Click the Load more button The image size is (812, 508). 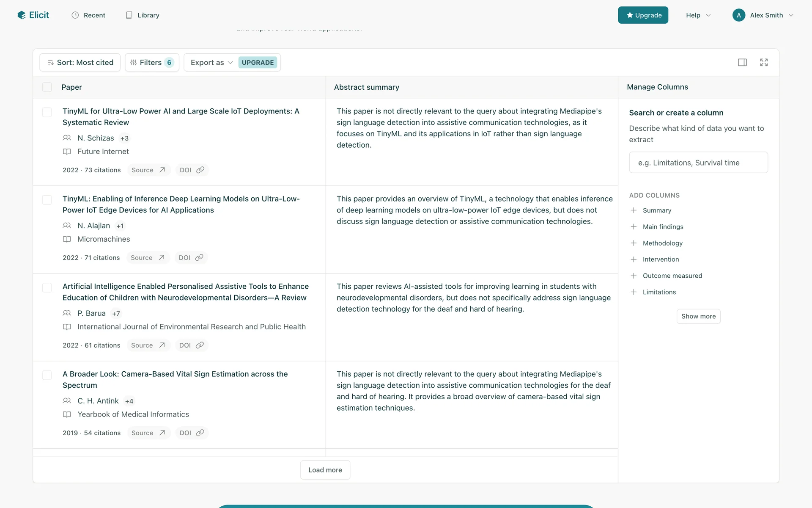[325, 470]
